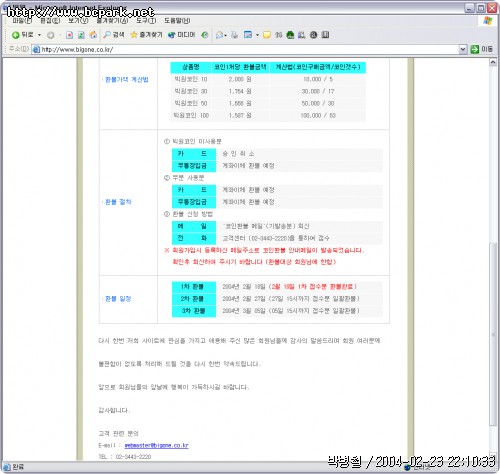Image resolution: width=500 pixels, height=474 pixels.
Task: Open the webmaster@bigone.co.kr email link
Action: coord(156,445)
